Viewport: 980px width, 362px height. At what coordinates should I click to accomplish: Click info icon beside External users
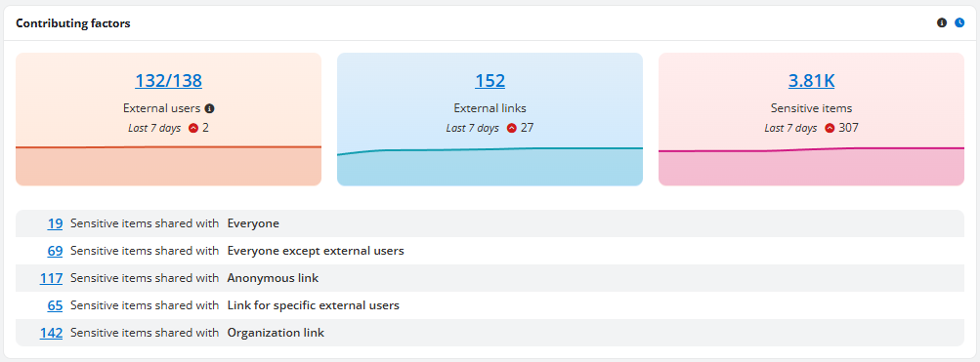click(x=210, y=108)
